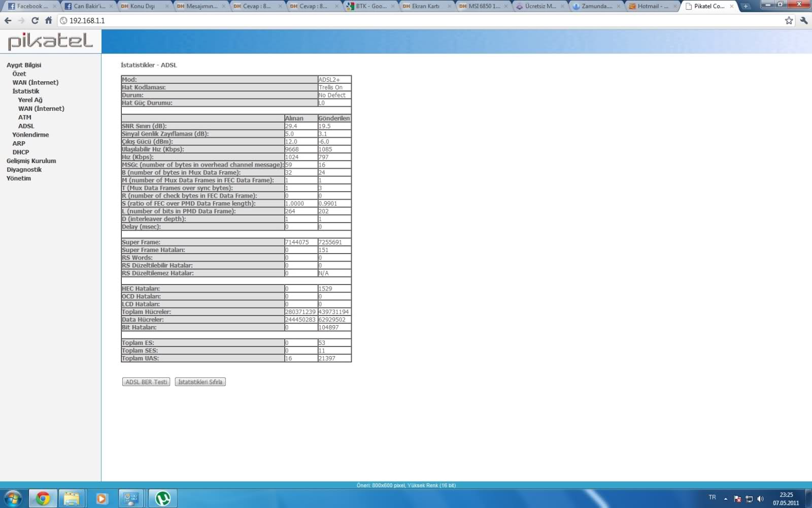Expand Diyagnostik in the left menu
The width and height of the screenshot is (812, 508).
24,170
